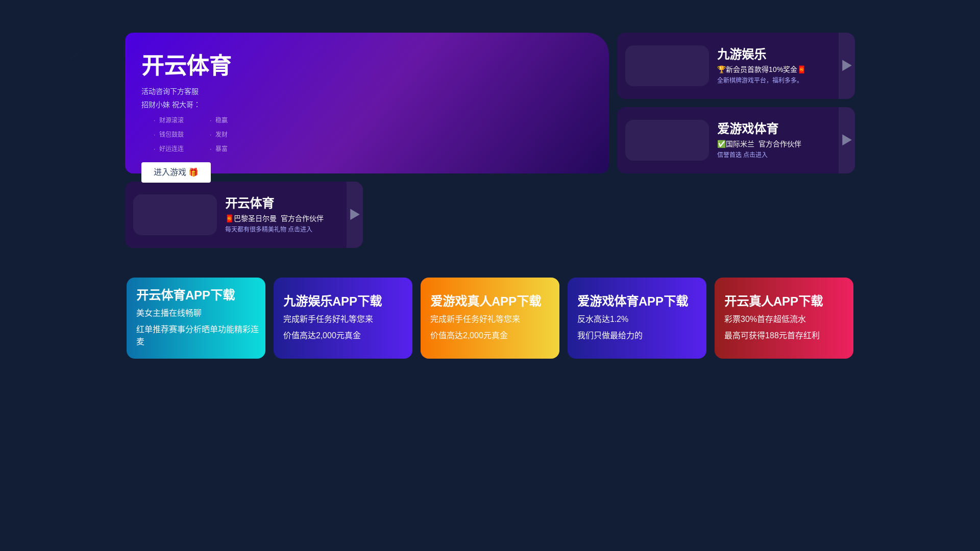Click the trophy emoji in 九游娱乐 card

pyautogui.click(x=721, y=69)
